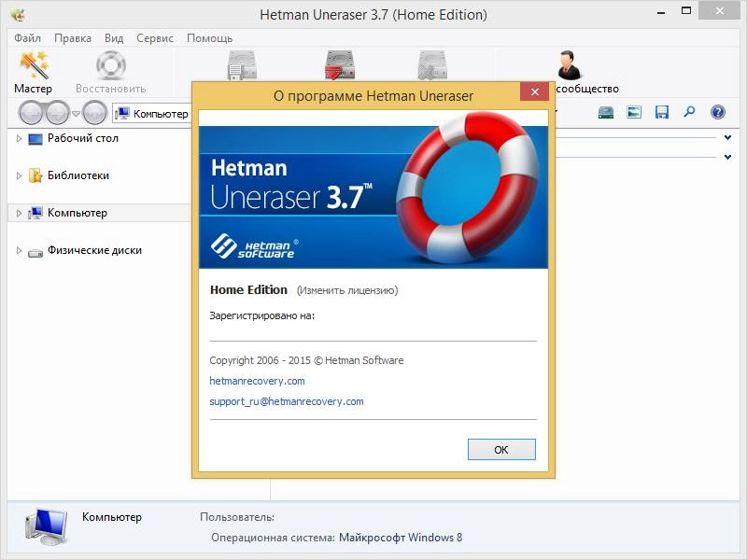Select Рабочий стол in the tree
The height and width of the screenshot is (560, 747).
pyautogui.click(x=83, y=138)
